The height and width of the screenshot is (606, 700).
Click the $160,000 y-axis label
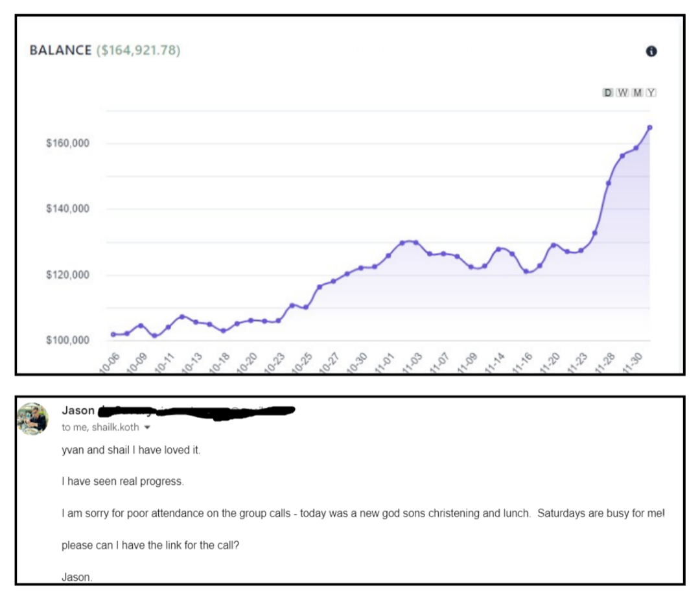pyautogui.click(x=67, y=143)
